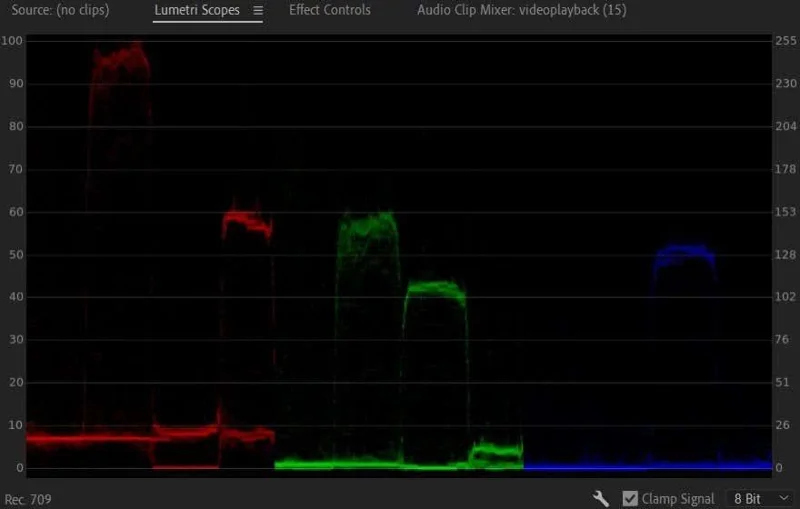The image size is (800, 509).
Task: Select the Lumetri Scopes tab
Action: click(x=197, y=10)
